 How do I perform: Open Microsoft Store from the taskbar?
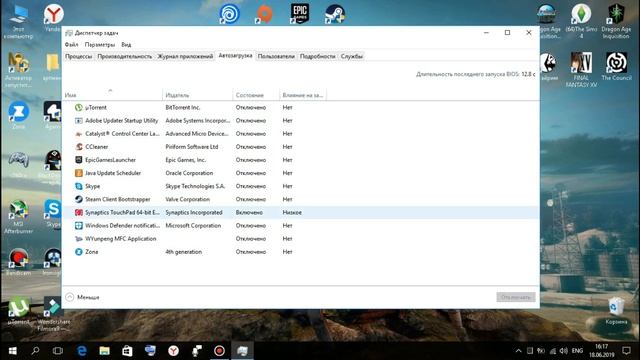point(127,351)
